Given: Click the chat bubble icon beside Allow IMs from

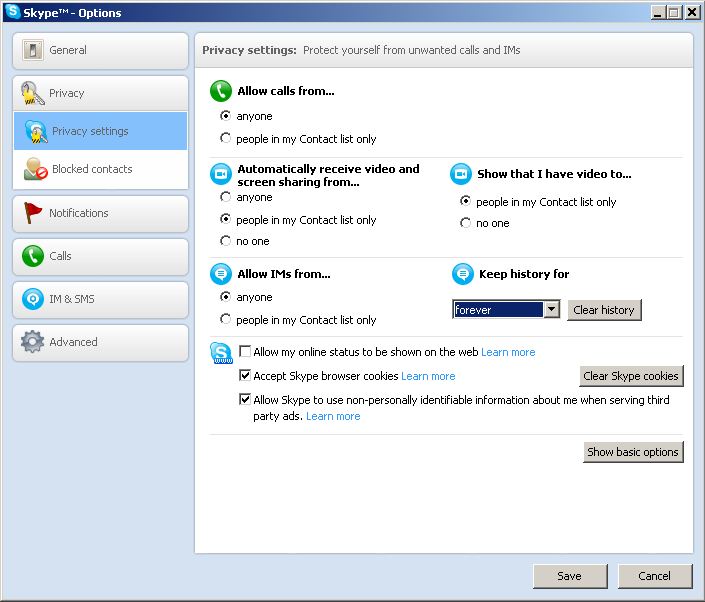Looking at the screenshot, I should coord(221,274).
